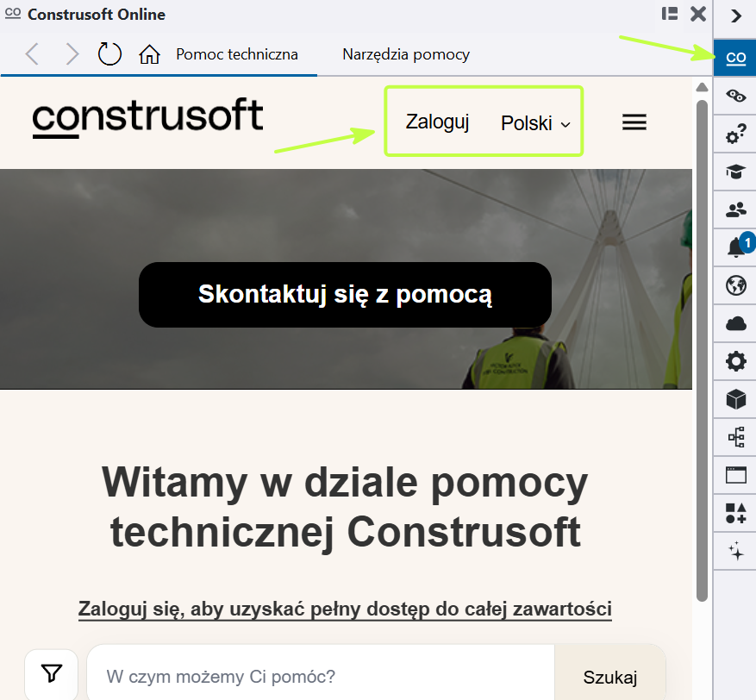Open the 3D cube components icon
Image resolution: width=756 pixels, height=700 pixels.
pos(735,400)
